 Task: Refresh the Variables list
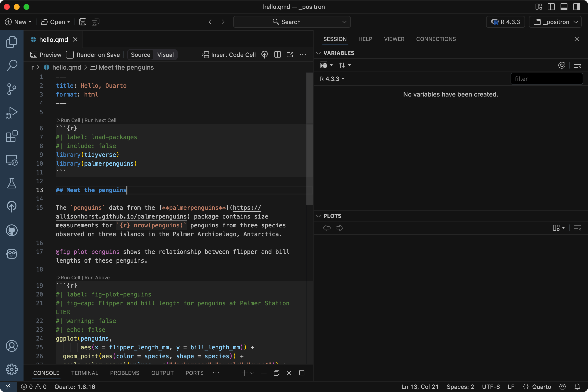click(x=562, y=65)
